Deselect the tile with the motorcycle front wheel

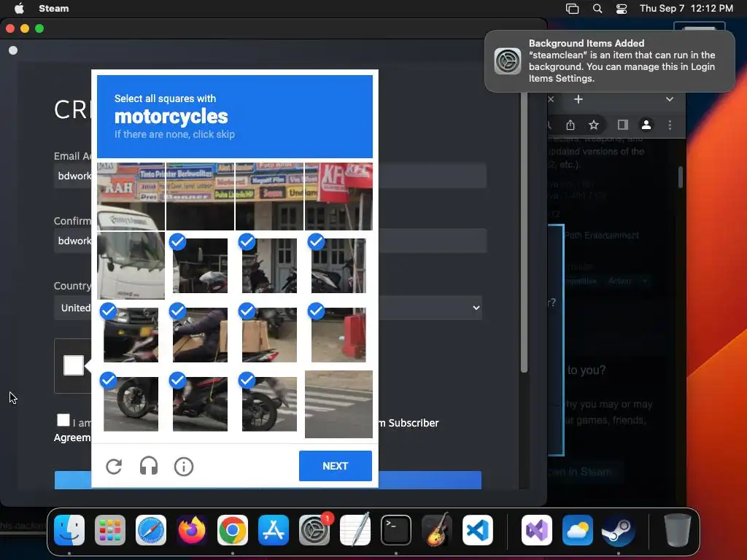point(131,404)
